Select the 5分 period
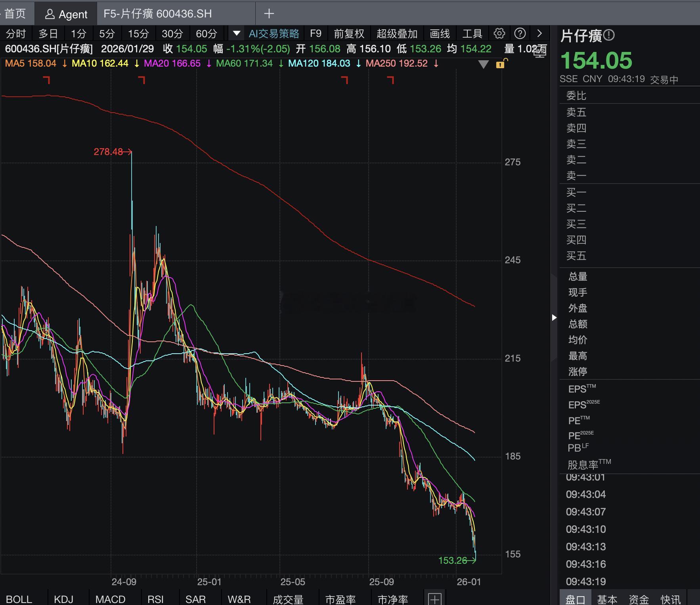Screen dimensions: 700x605 coord(107,34)
